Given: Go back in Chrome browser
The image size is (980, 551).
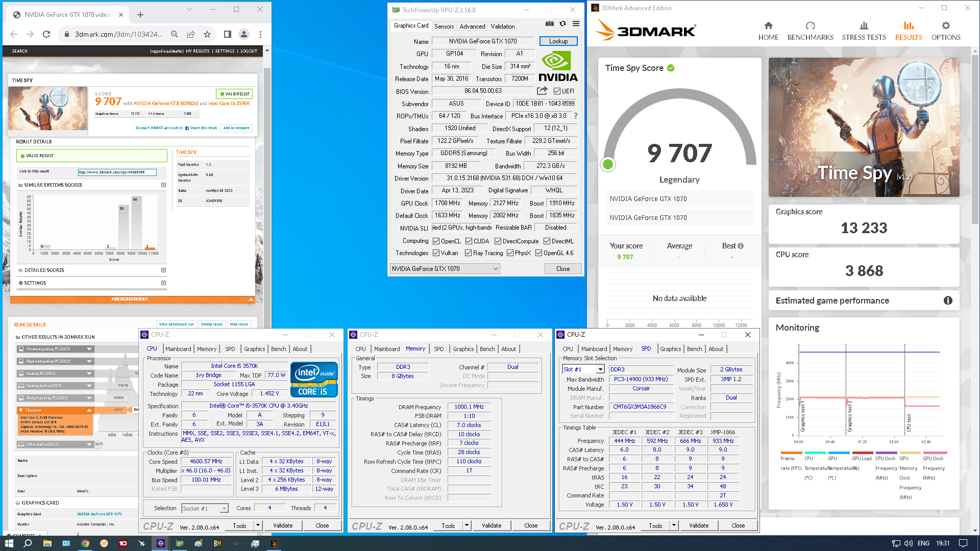Looking at the screenshot, I should (x=14, y=34).
